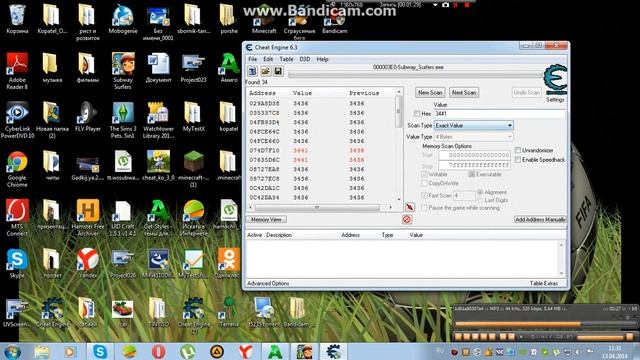Click the Previous column header
The height and width of the screenshot is (360, 640).
coord(364,93)
